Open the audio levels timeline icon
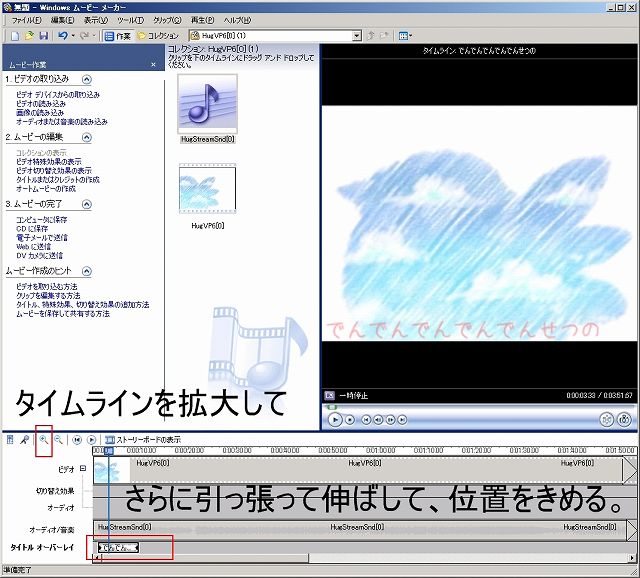 tap(10, 440)
